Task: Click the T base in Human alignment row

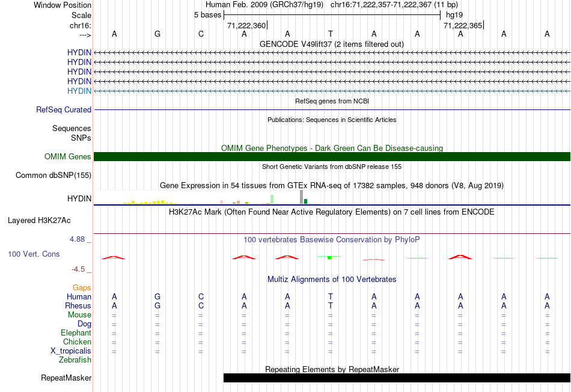Action: [331, 296]
